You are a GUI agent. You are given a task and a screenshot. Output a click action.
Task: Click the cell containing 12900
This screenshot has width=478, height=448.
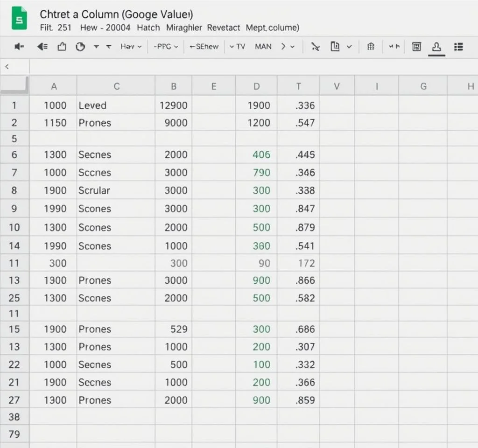pos(173,105)
